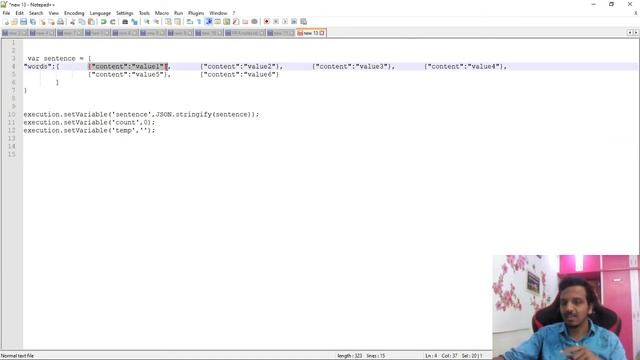This screenshot has width=640, height=360.
Task: Click the Copy toolbar icon
Action: coord(82,22)
